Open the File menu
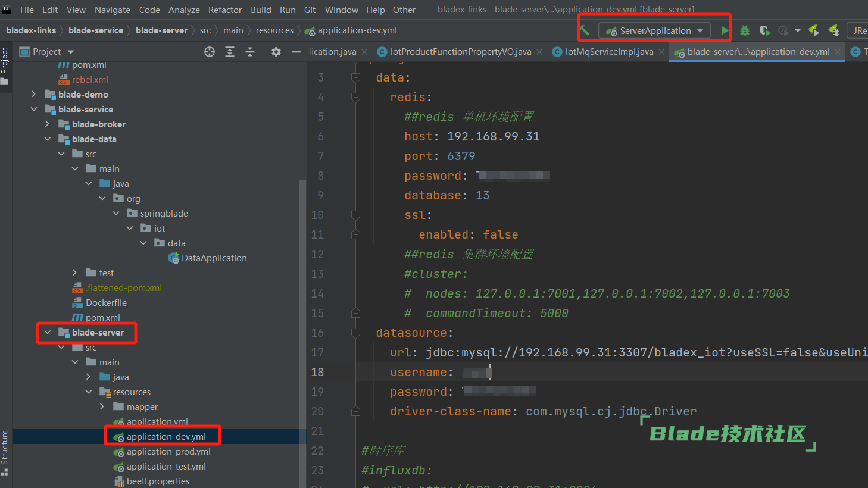Image resolution: width=868 pixels, height=488 pixels. (27, 10)
